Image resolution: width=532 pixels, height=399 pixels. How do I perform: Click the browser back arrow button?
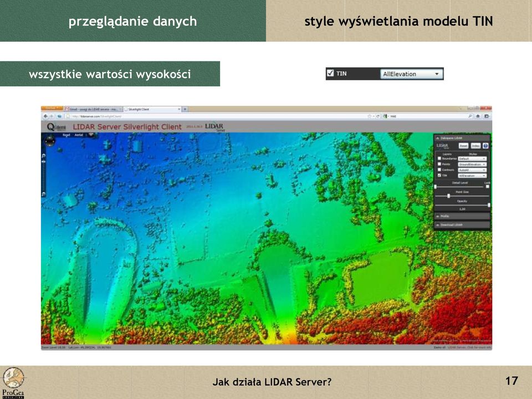coord(46,116)
